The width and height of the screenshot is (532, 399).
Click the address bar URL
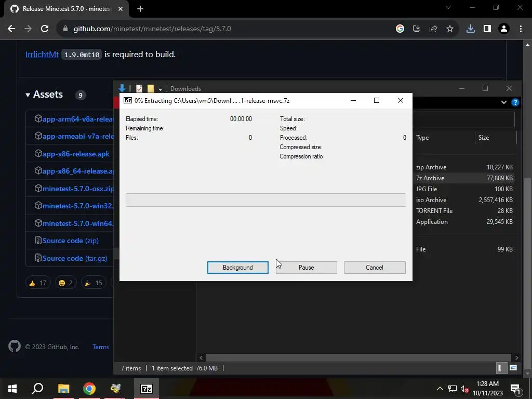coord(152,29)
